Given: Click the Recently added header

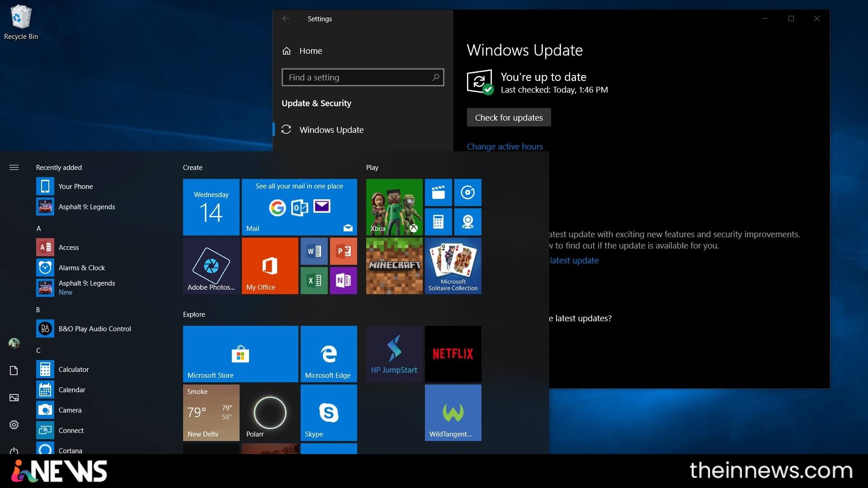Looking at the screenshot, I should [x=59, y=168].
